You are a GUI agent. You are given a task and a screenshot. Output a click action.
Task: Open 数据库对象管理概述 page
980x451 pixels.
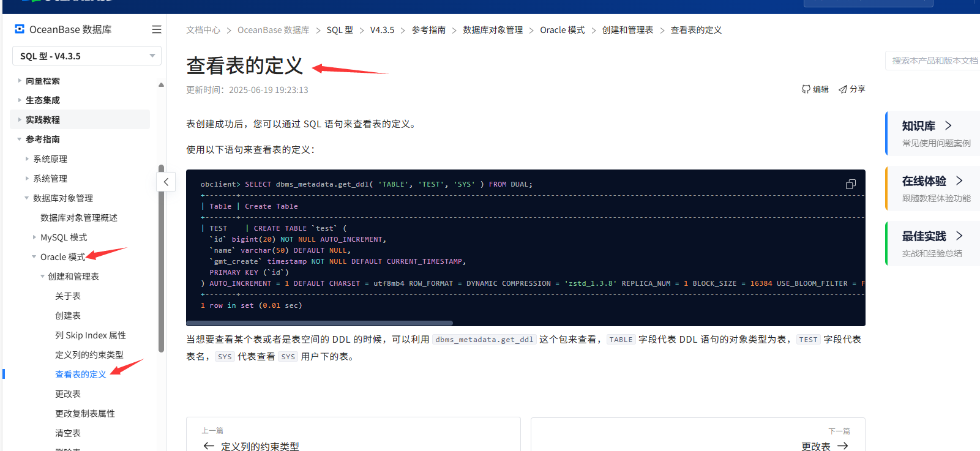79,218
